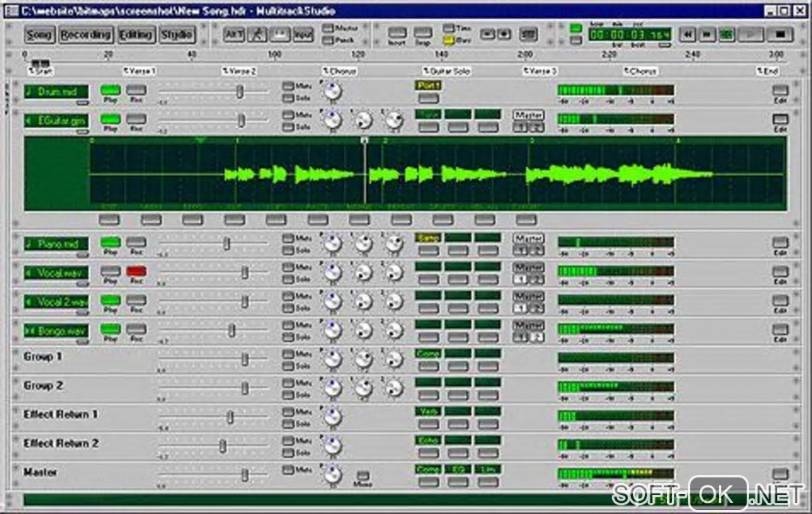
Task: Click the Piano.mid pan knob
Action: point(332,243)
